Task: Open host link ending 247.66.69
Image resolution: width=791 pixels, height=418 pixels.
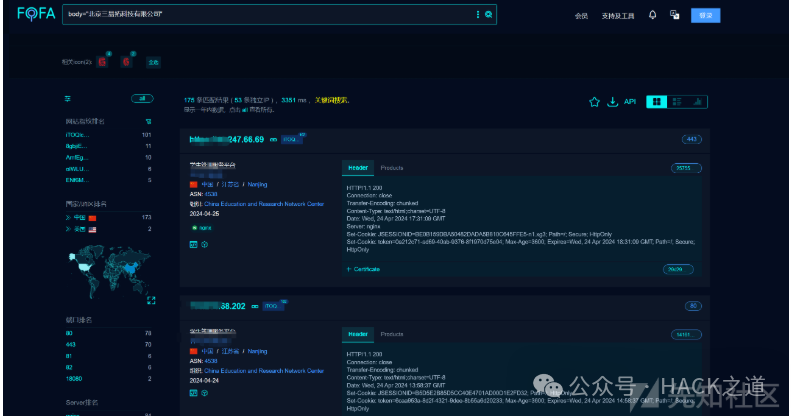Action: point(227,139)
